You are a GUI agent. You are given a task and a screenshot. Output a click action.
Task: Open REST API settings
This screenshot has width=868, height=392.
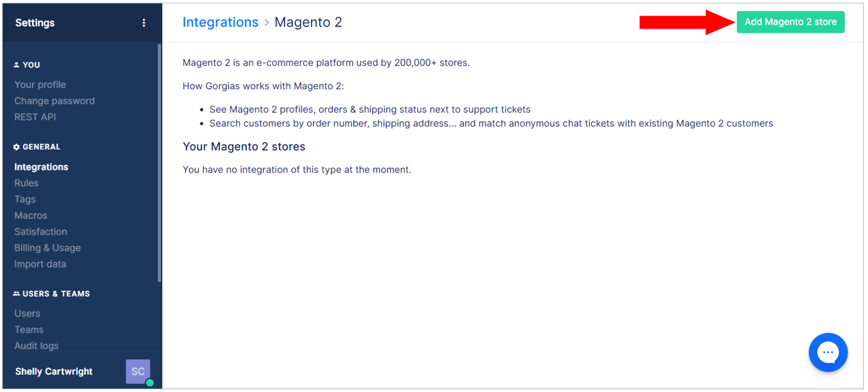pos(35,117)
